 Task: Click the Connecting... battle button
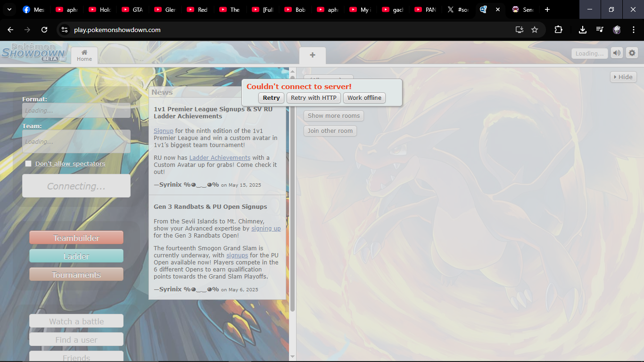76,186
